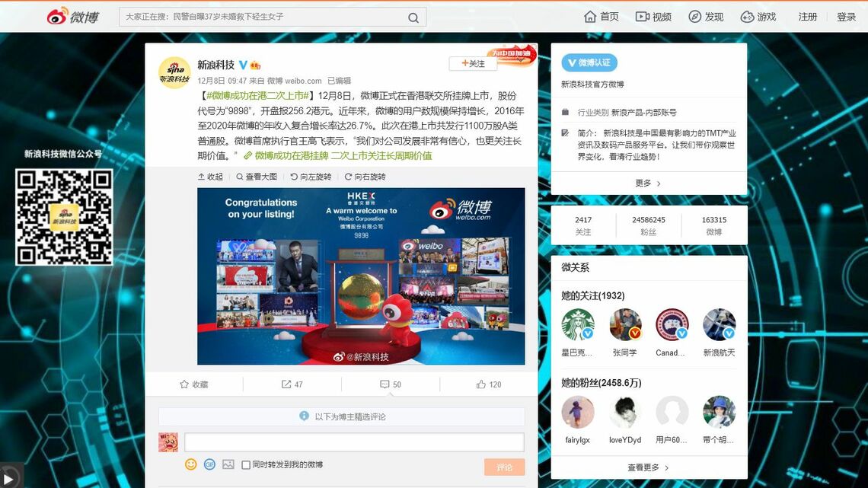This screenshot has height=488, width=868.
Task: Expand profile info with 更多
Action: (x=648, y=183)
